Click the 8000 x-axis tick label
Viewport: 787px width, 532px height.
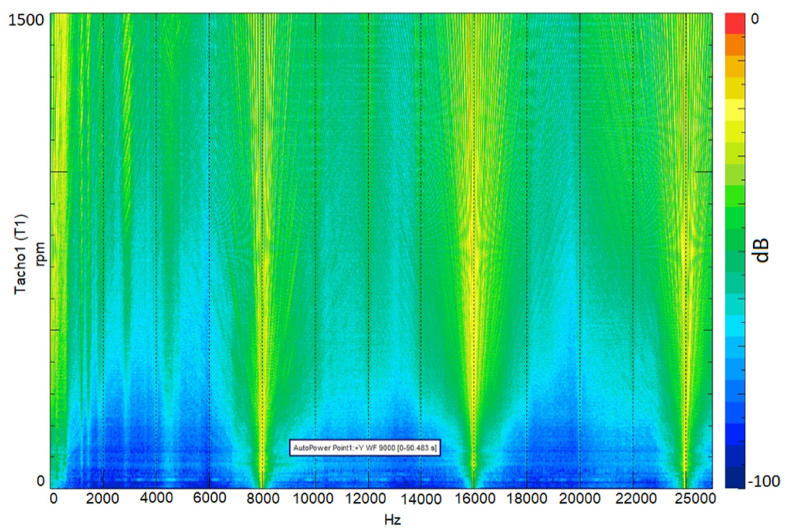point(263,499)
